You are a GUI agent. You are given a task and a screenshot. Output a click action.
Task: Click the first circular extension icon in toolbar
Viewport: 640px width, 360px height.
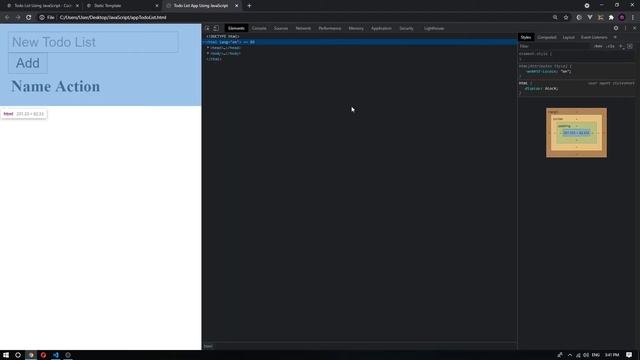point(579,18)
